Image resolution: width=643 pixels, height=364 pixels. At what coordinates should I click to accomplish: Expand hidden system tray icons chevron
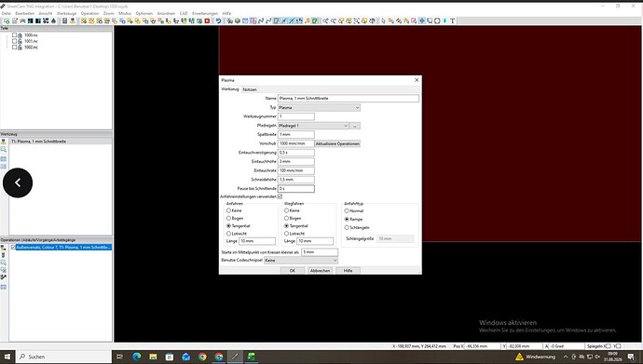tap(566, 357)
